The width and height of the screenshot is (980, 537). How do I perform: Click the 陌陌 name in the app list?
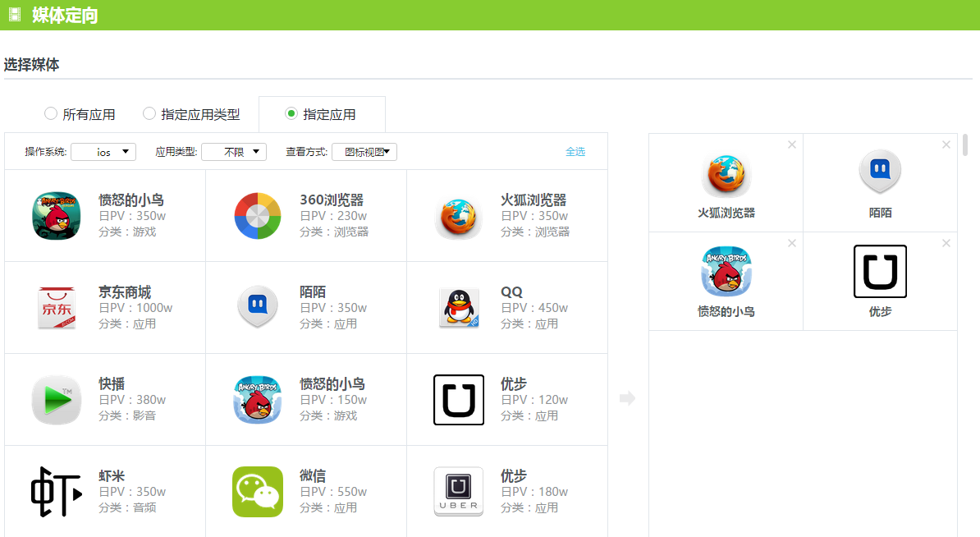coord(313,292)
